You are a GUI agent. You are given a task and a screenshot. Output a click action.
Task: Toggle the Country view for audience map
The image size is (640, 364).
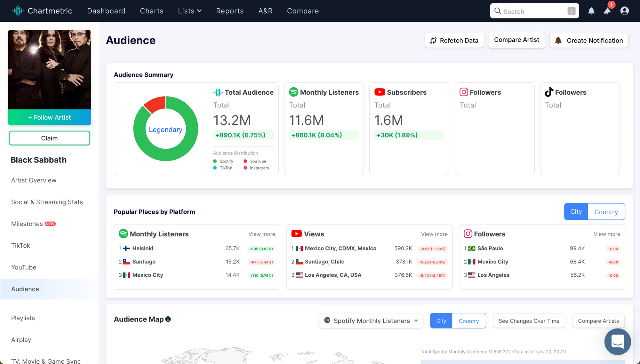point(468,320)
